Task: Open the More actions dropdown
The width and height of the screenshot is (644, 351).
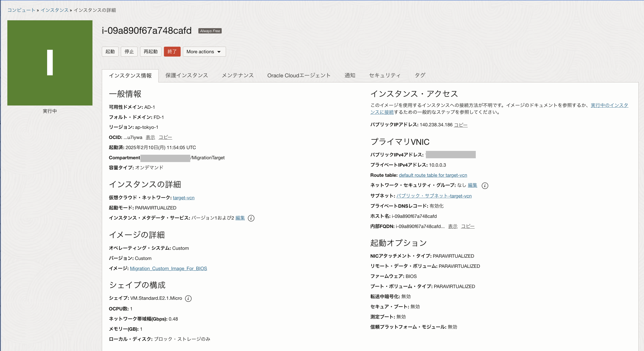Action: 204,52
